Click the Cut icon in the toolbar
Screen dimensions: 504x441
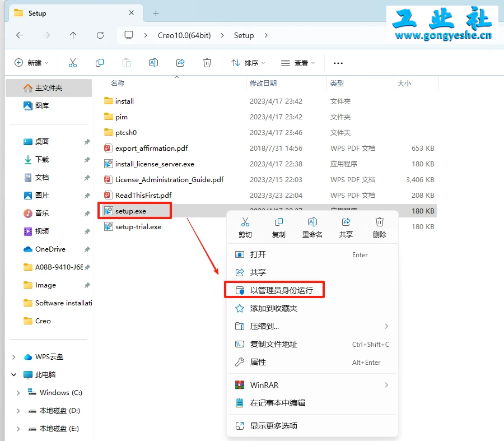pyautogui.click(x=73, y=63)
